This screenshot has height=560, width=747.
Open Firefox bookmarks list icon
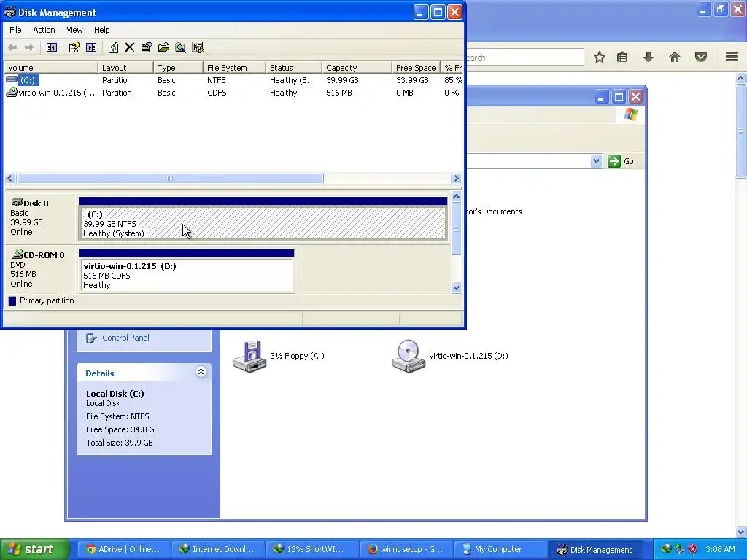(x=622, y=57)
